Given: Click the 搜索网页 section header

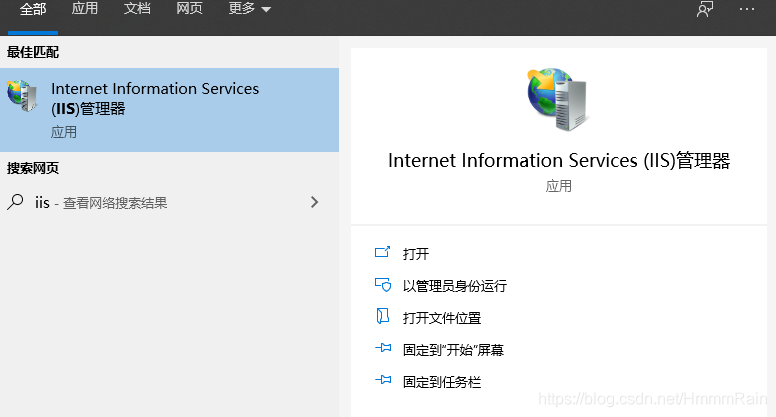Looking at the screenshot, I should click(x=33, y=168).
